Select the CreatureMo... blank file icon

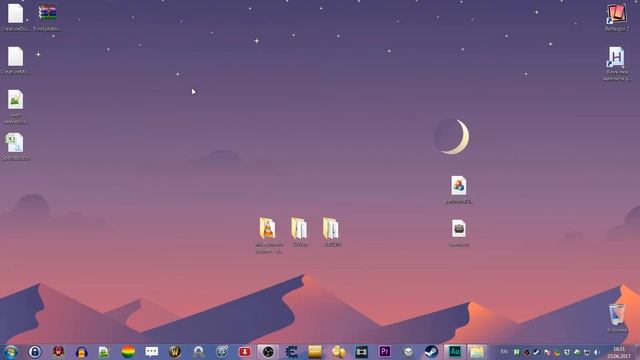(16, 60)
